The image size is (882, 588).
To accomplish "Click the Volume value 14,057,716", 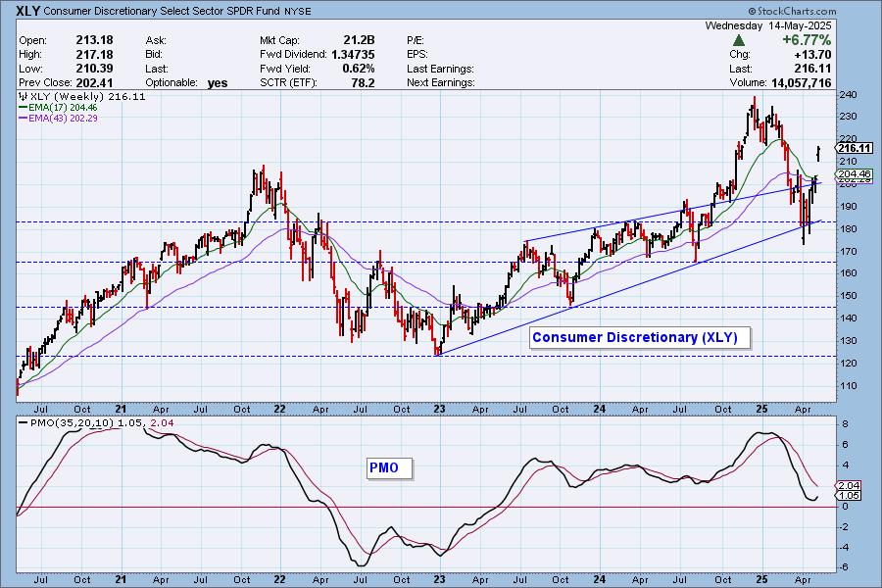I will point(801,82).
